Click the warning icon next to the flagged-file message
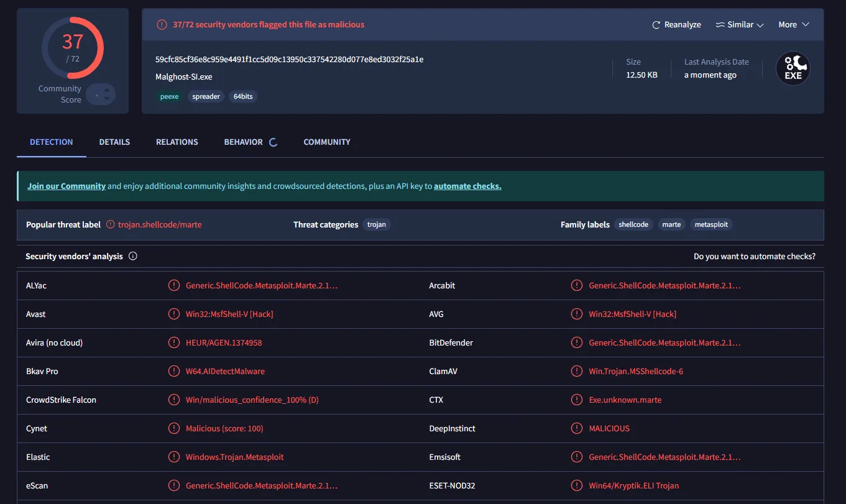This screenshot has height=504, width=846. coord(161,25)
